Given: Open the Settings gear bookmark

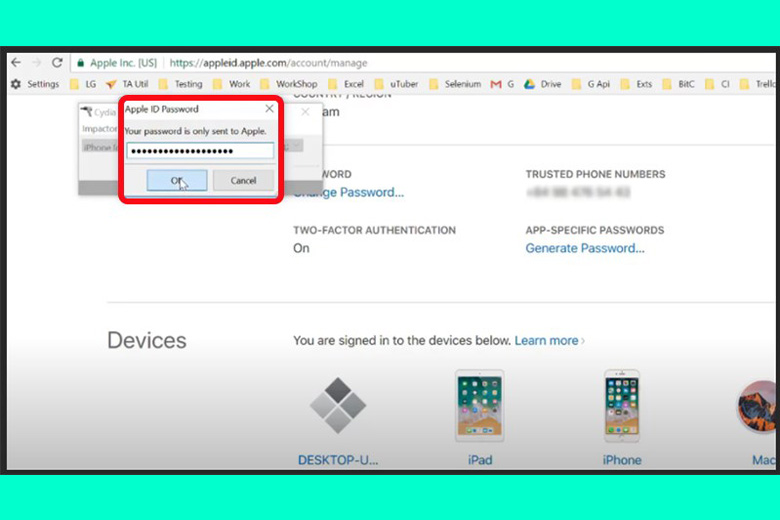Looking at the screenshot, I should pyautogui.click(x=35, y=84).
